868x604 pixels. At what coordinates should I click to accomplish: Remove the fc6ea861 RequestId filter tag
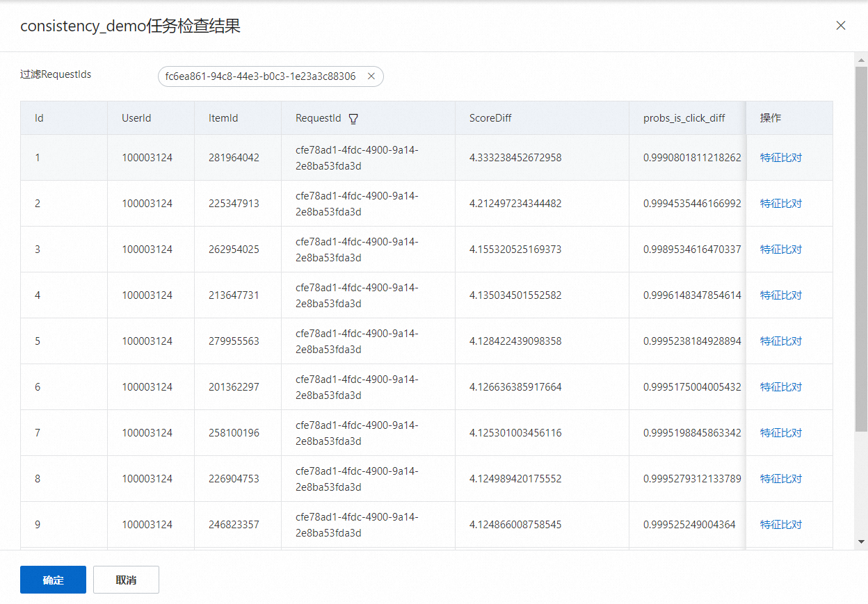[x=371, y=76]
